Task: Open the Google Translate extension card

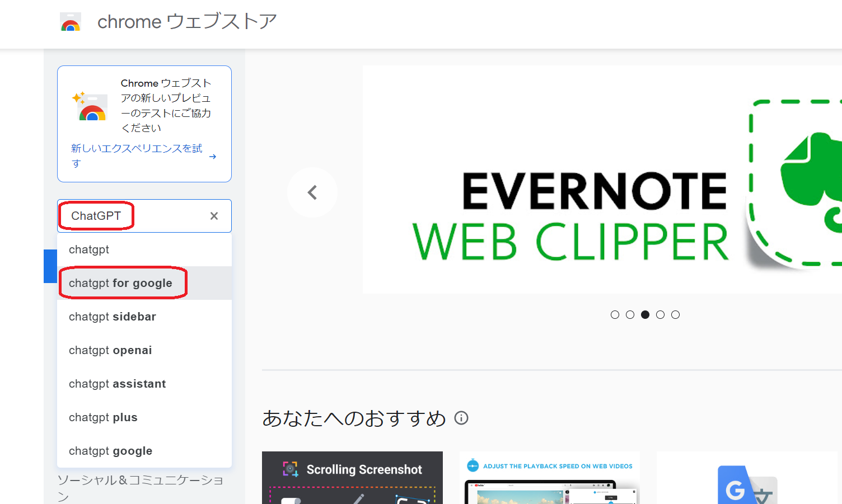Action: [747, 478]
